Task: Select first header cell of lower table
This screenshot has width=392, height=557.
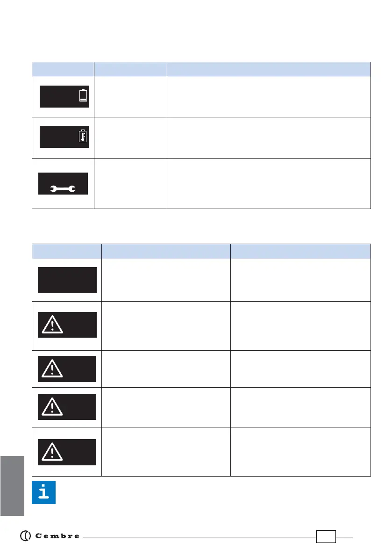Action: 66,250
